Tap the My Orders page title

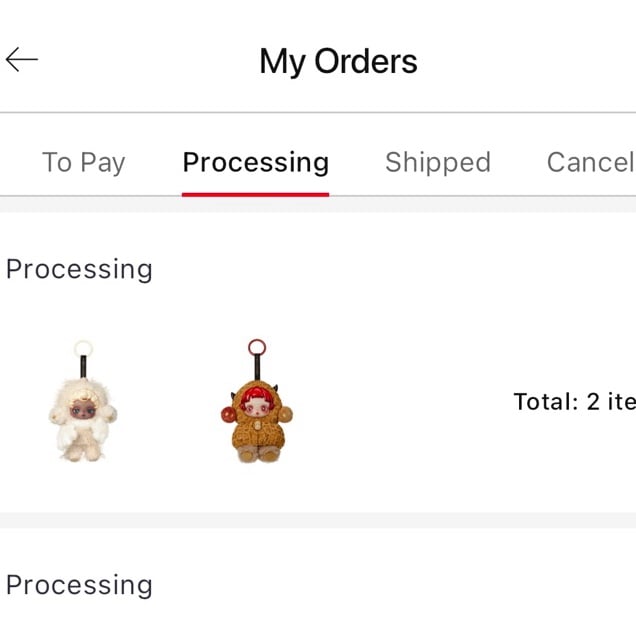click(338, 61)
